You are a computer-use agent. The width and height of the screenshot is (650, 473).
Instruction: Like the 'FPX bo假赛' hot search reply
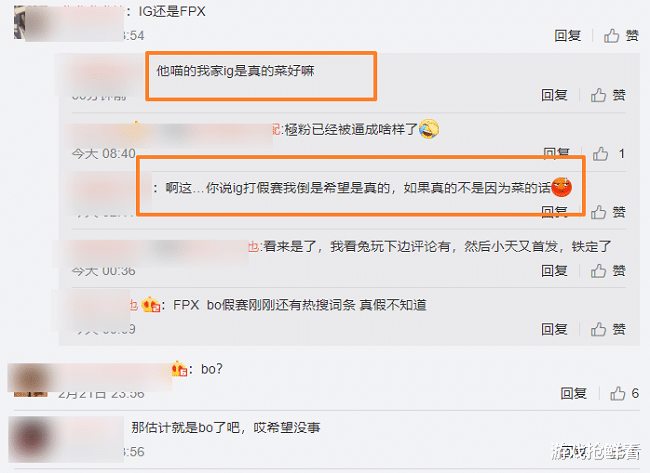[x=608, y=329]
